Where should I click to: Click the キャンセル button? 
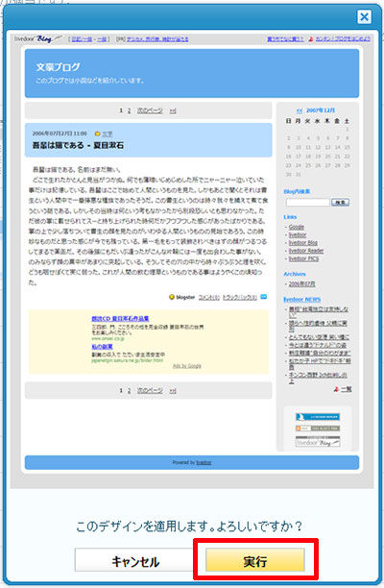pos(135,560)
